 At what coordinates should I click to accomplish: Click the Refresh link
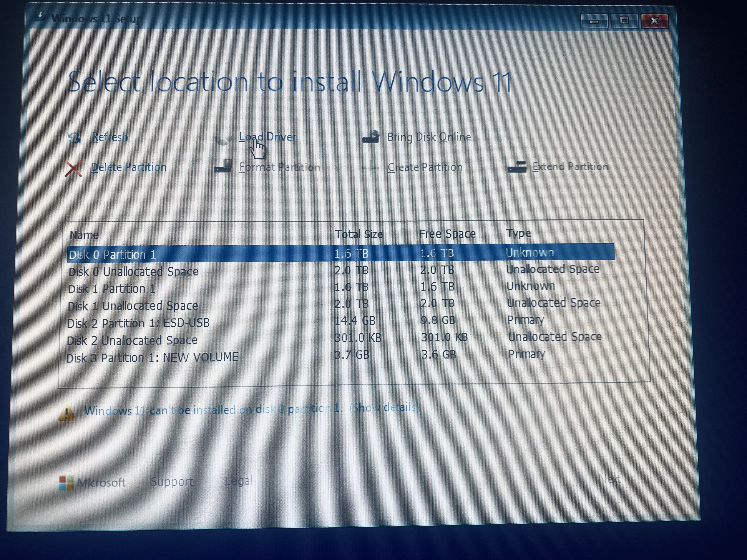coord(110,137)
